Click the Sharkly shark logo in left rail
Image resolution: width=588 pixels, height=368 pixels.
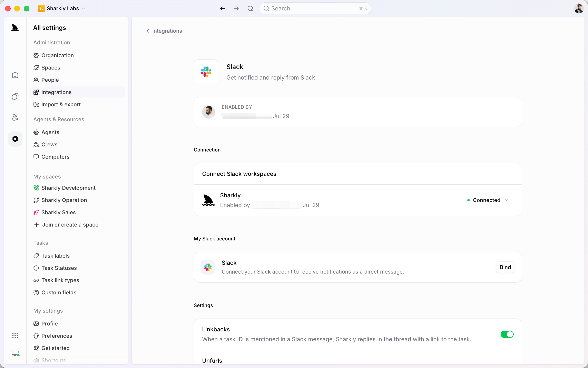(x=15, y=28)
